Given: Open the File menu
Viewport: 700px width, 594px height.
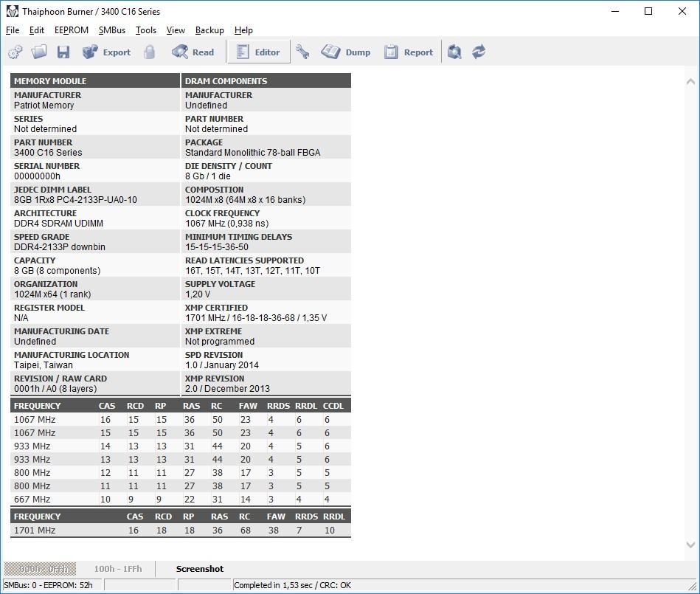Looking at the screenshot, I should tap(13, 30).
